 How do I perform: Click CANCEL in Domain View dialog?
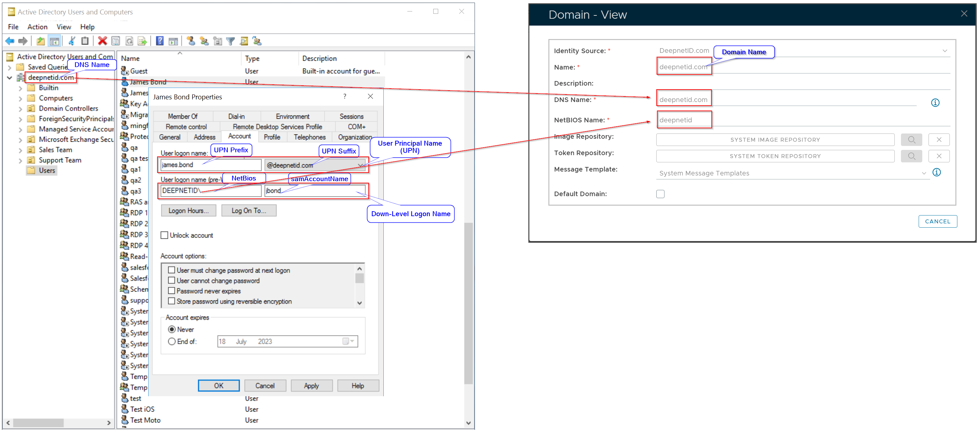coord(937,221)
